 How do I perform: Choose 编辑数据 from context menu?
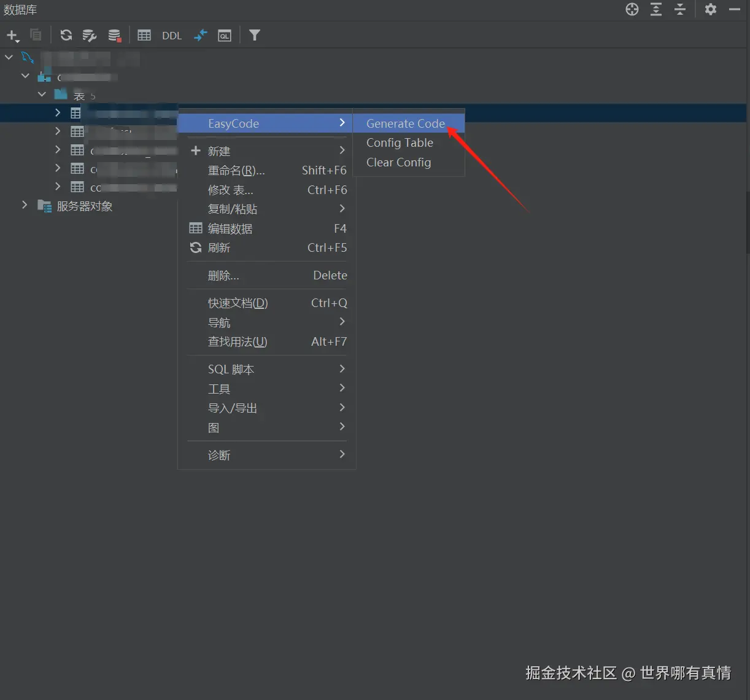(267, 228)
